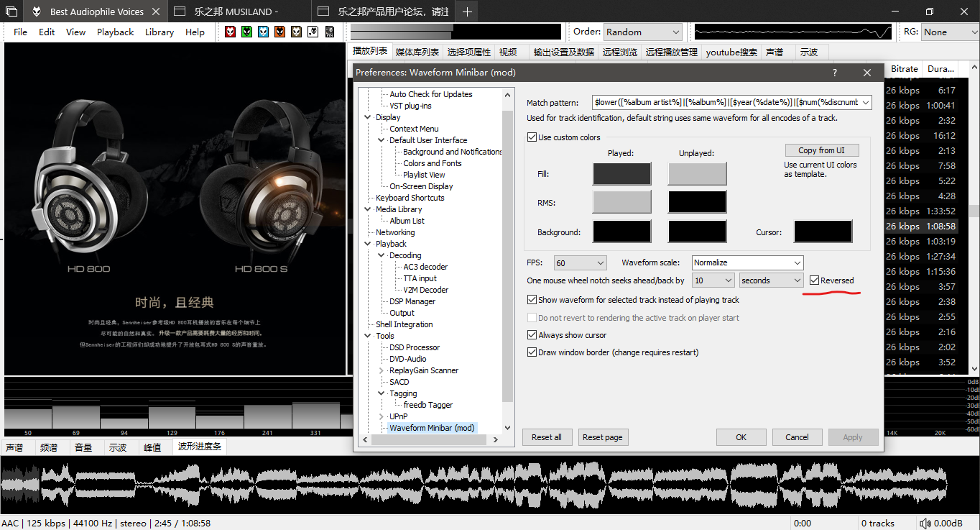Toggle the Use custom colors checkbox
The height and width of the screenshot is (530, 980).
pos(532,137)
